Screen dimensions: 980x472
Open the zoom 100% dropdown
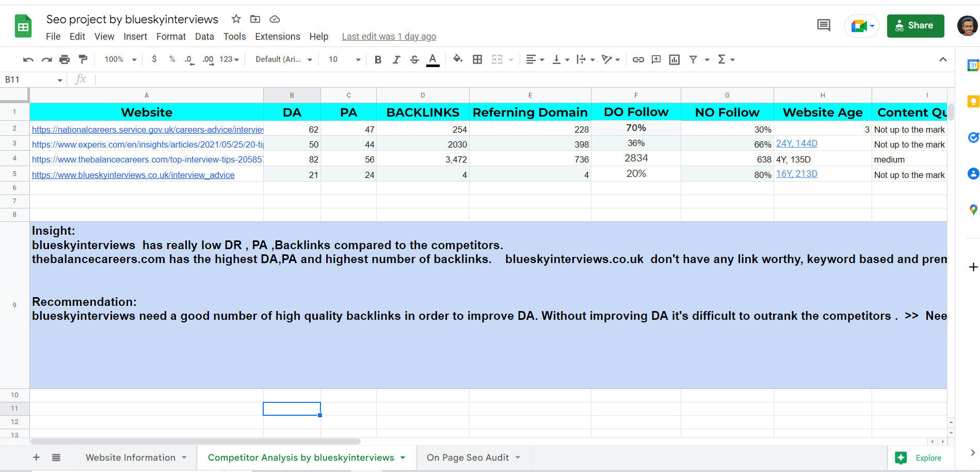tap(121, 60)
